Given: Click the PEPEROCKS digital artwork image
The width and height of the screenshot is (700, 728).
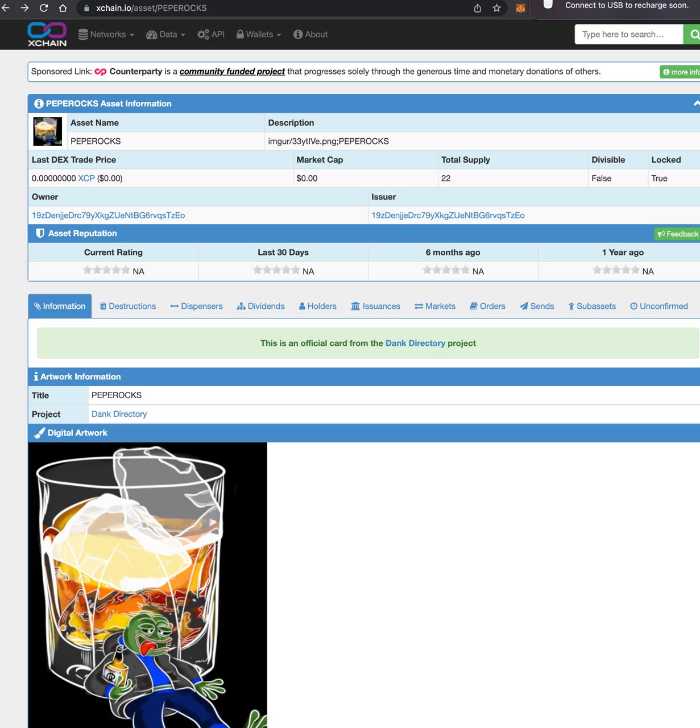Looking at the screenshot, I should pos(148,585).
